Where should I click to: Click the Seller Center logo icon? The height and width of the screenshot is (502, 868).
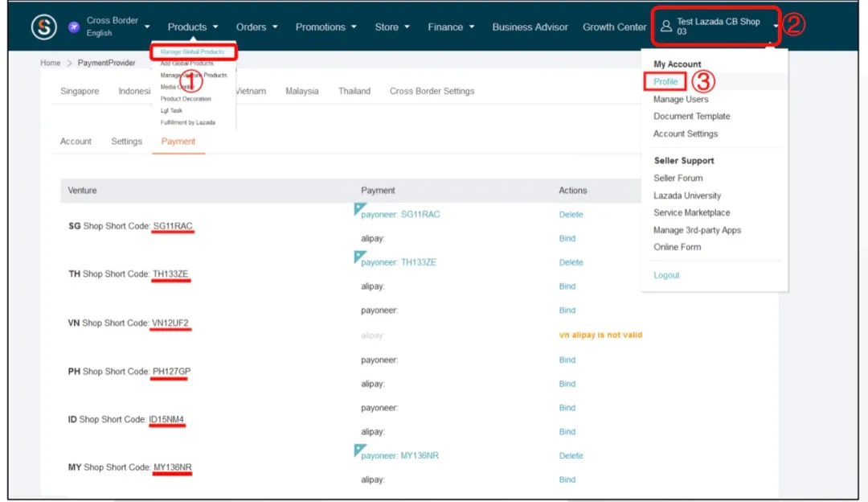(44, 27)
